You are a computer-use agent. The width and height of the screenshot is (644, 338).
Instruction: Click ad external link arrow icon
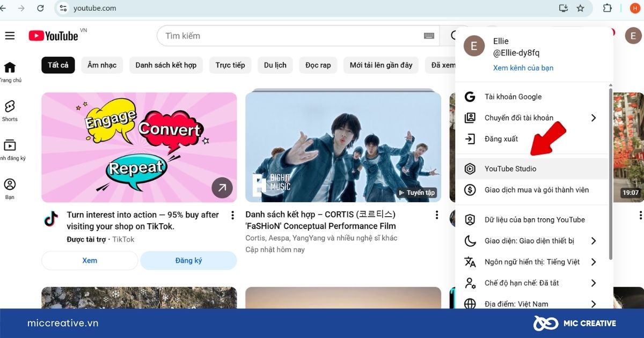coord(222,188)
